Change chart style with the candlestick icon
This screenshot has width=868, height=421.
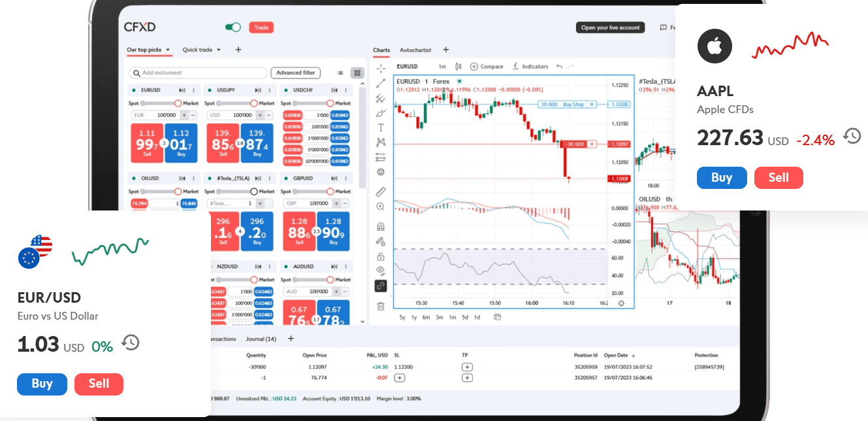coord(458,66)
